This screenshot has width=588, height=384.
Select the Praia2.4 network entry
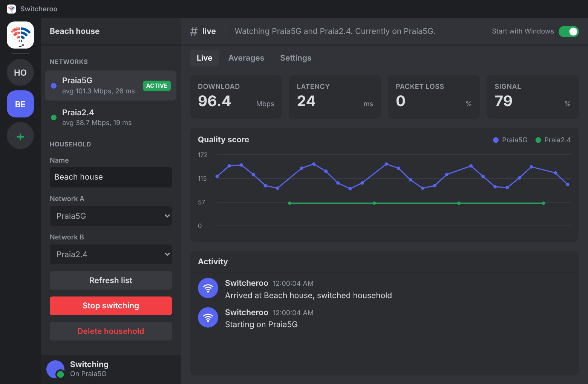tap(111, 117)
